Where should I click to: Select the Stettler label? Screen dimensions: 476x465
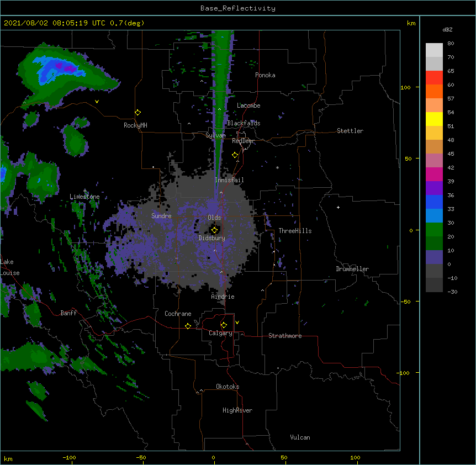pyautogui.click(x=350, y=131)
